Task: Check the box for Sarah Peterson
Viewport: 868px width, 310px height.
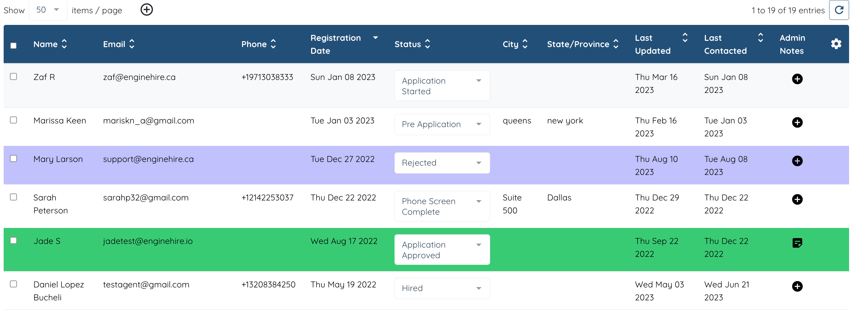Action: point(14,197)
